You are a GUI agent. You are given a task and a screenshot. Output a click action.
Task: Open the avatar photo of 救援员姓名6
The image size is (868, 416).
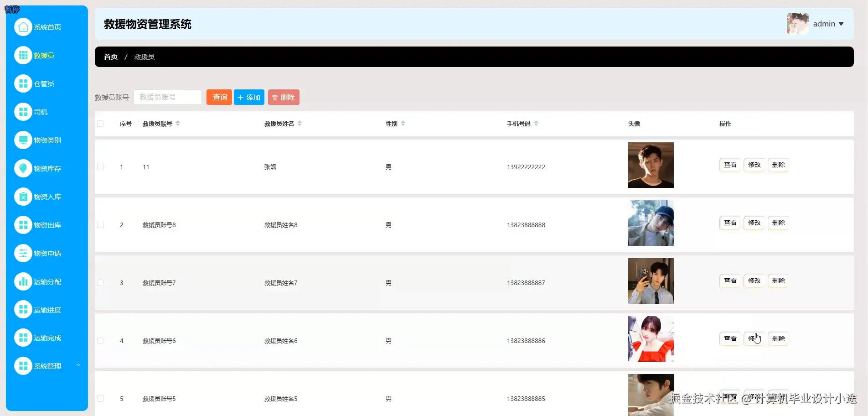651,339
